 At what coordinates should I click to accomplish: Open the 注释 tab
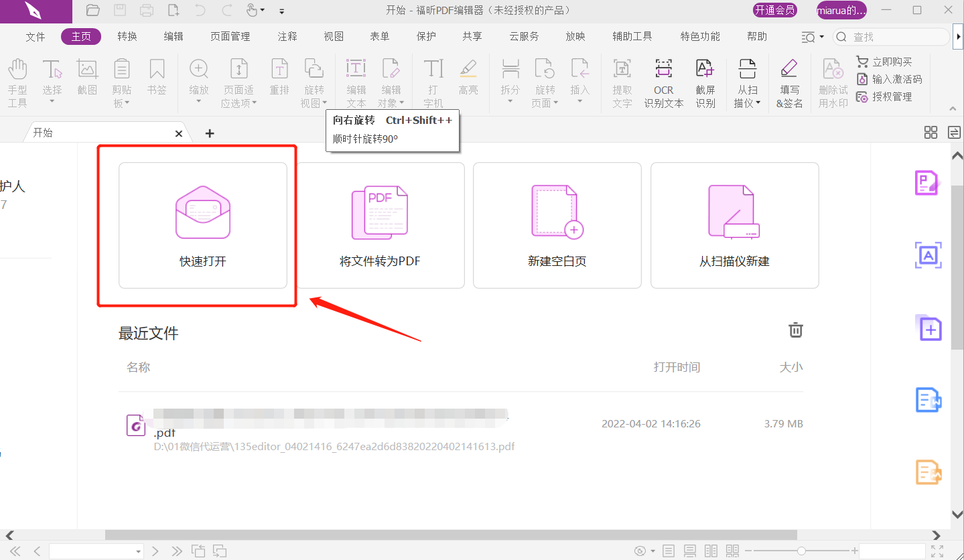click(287, 37)
